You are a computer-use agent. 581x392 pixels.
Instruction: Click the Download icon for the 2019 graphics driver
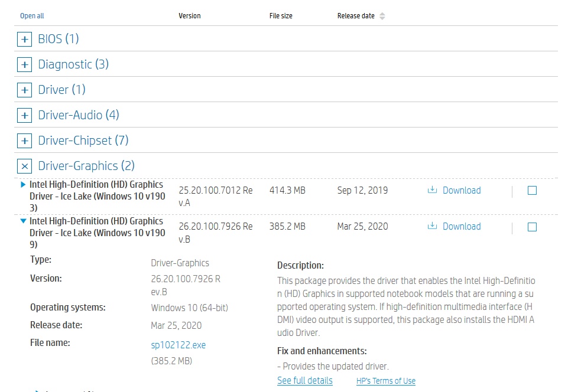pyautogui.click(x=431, y=190)
